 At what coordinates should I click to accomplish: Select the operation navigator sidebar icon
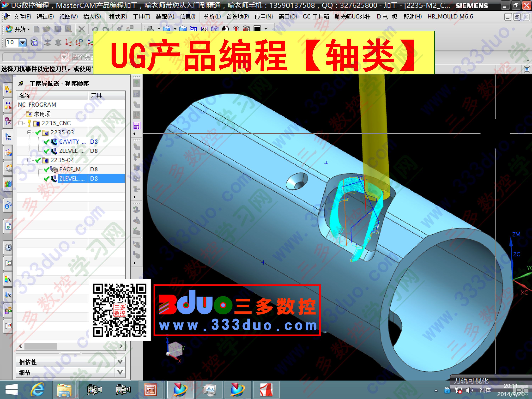coord(8,137)
